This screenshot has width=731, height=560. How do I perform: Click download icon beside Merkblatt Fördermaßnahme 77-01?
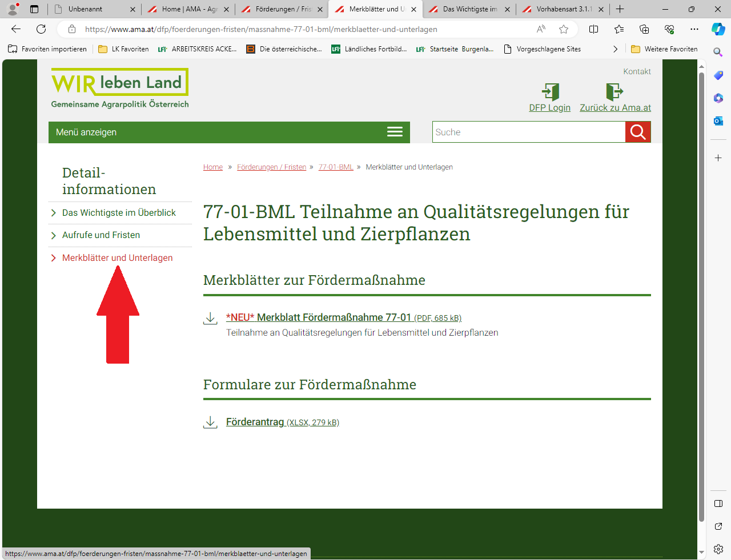coord(211,319)
